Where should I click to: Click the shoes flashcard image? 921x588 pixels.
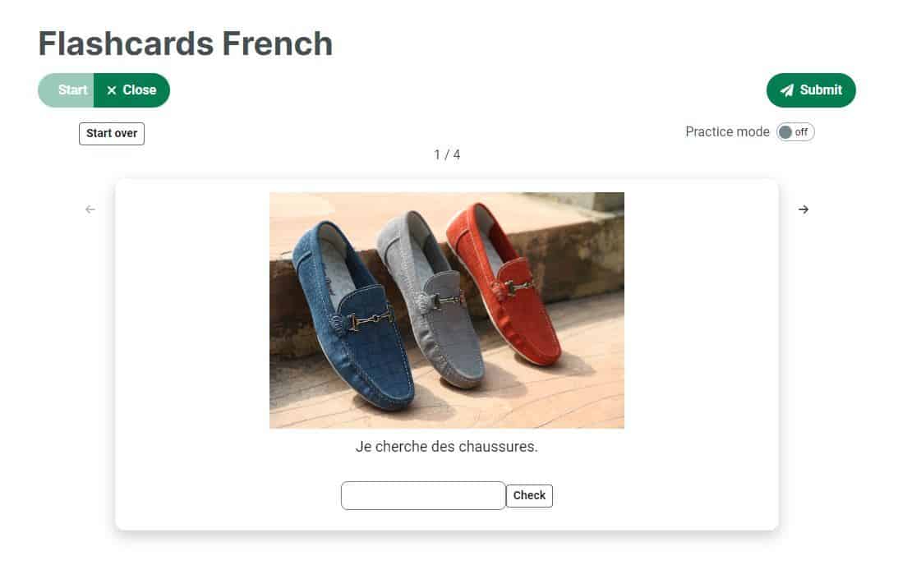point(446,310)
